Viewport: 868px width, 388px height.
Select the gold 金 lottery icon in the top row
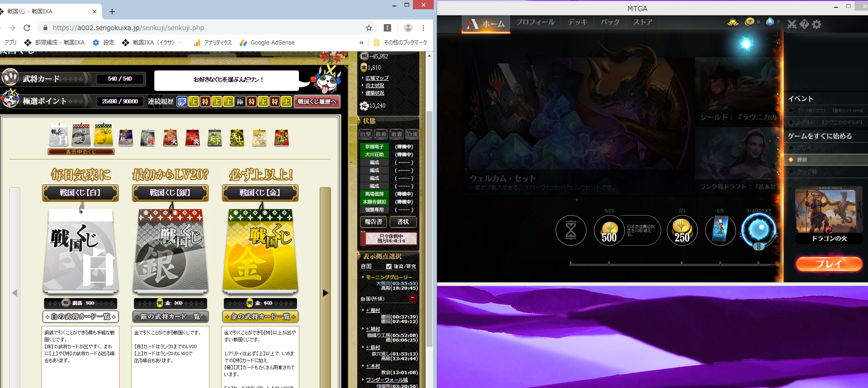click(103, 135)
